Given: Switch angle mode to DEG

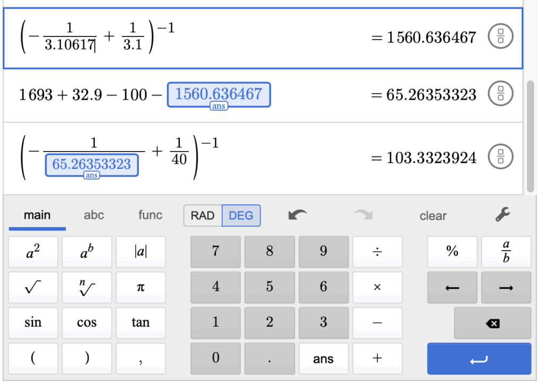Looking at the screenshot, I should click(241, 216).
